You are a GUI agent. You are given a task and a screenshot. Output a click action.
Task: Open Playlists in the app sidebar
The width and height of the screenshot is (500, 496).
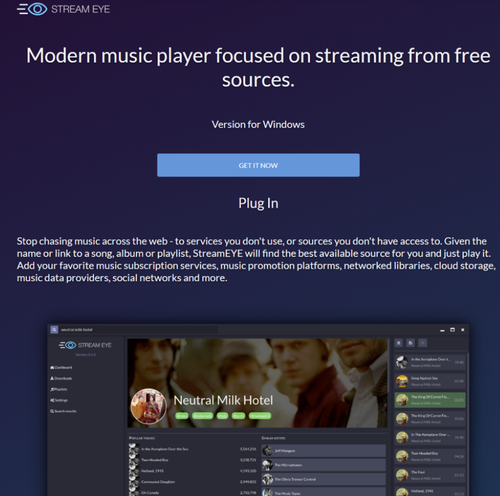click(x=59, y=389)
